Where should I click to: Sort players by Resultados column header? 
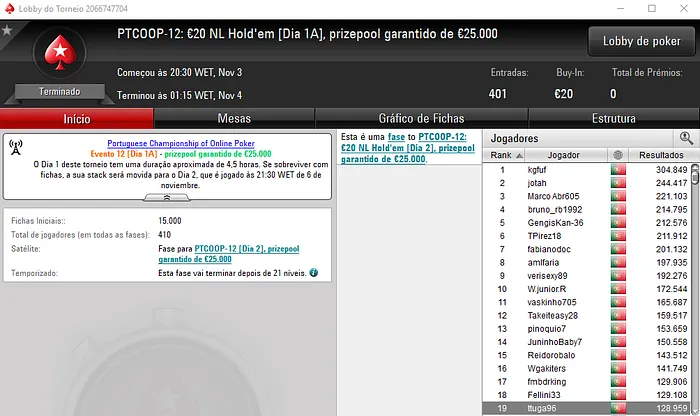click(x=661, y=155)
